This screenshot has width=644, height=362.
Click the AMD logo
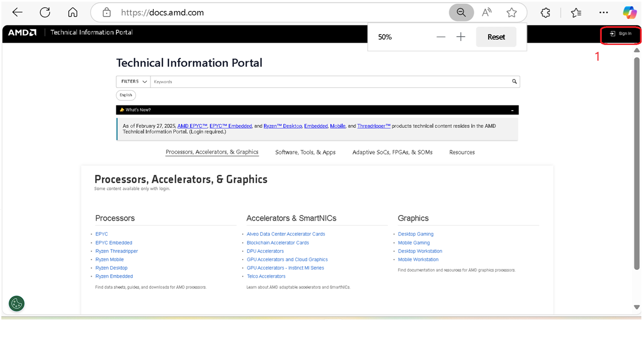22,33
